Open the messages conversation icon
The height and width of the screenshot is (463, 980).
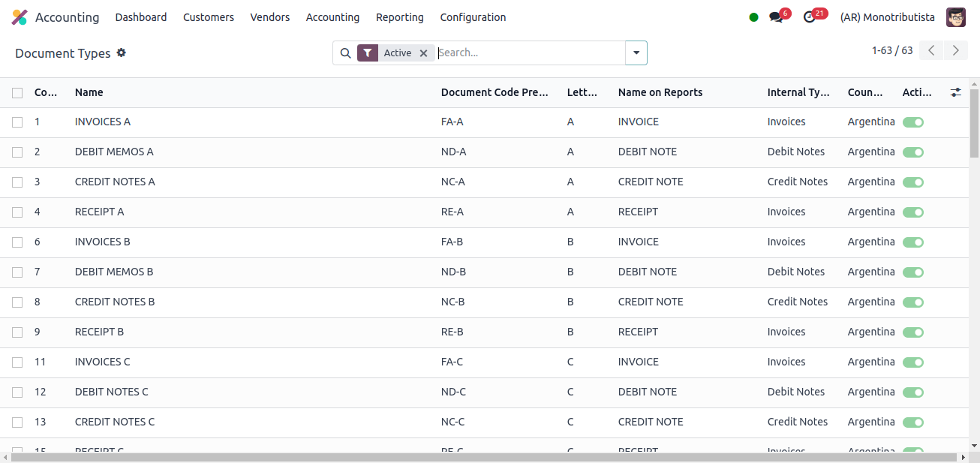pos(776,17)
